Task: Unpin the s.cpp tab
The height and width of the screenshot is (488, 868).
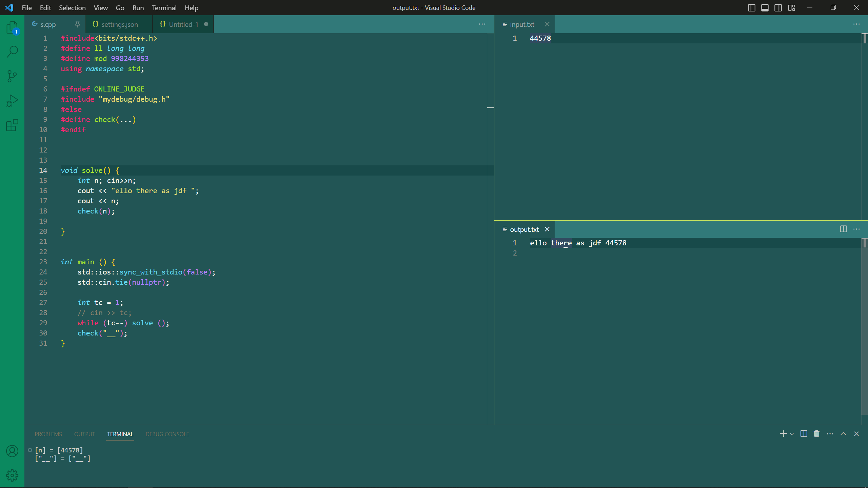Action: tap(77, 24)
